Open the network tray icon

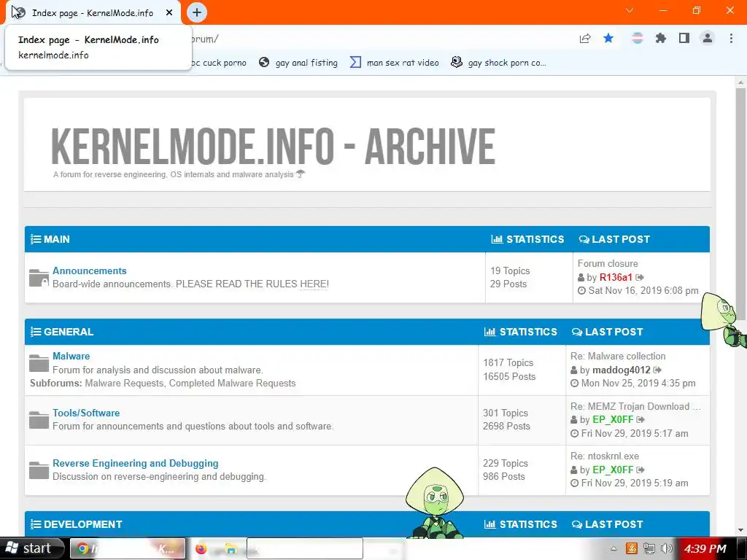click(649, 548)
